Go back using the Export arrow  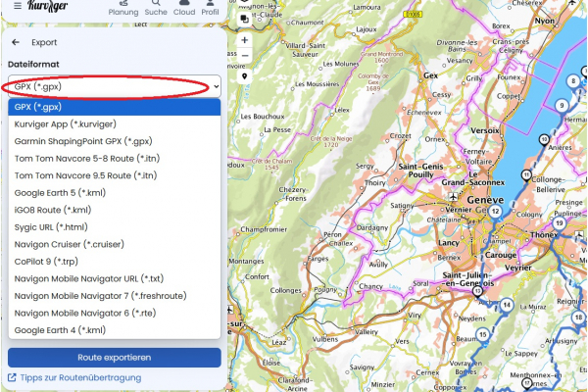click(x=16, y=43)
